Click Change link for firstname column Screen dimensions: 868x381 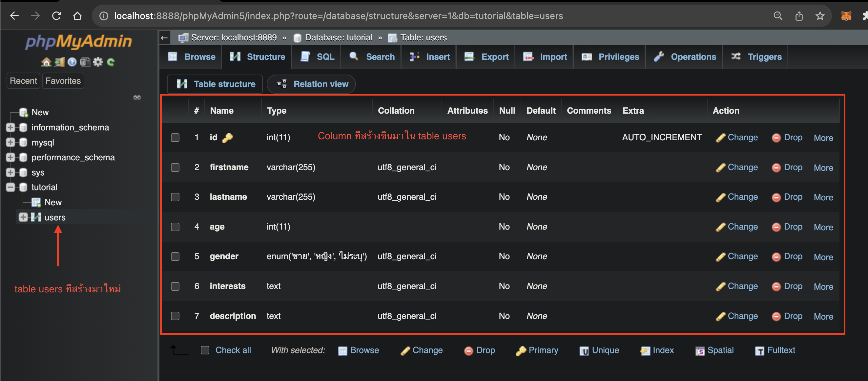pyautogui.click(x=737, y=168)
